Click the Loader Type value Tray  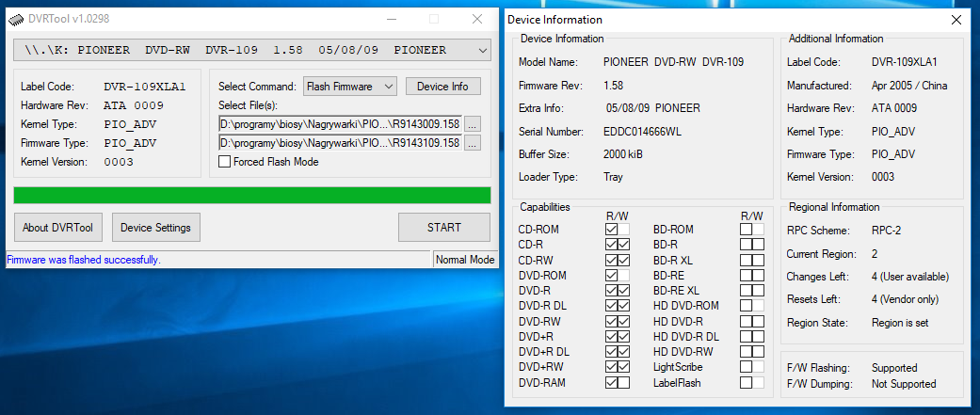[613, 178]
